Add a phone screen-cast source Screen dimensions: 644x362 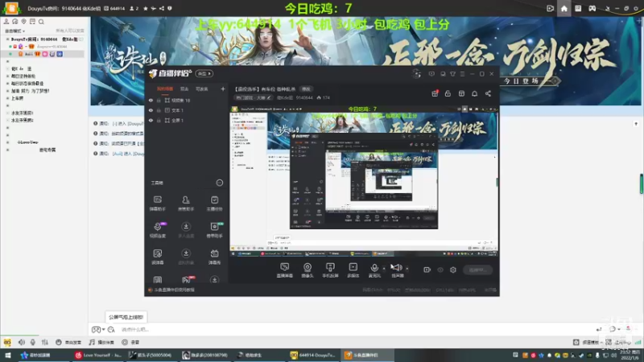[330, 270]
